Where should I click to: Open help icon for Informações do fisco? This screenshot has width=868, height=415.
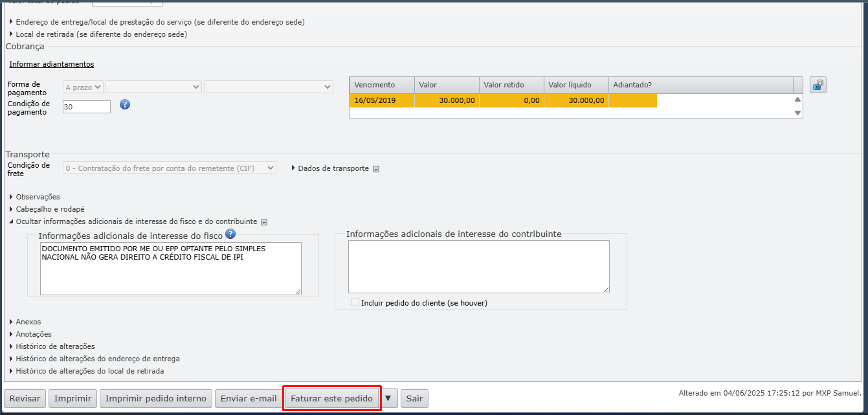pos(230,234)
